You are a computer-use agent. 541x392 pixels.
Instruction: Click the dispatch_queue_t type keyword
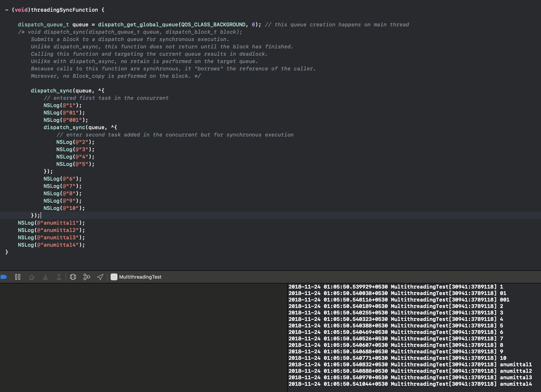(43, 25)
